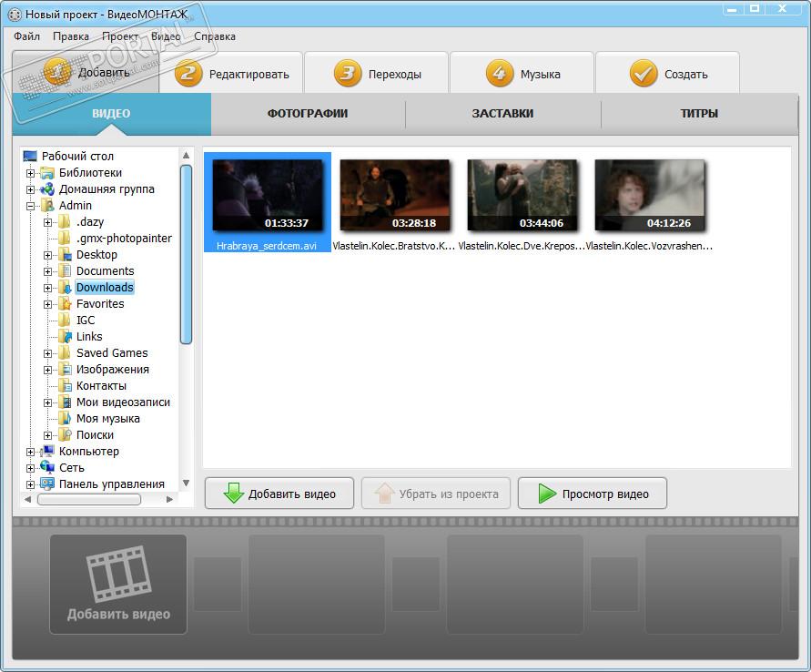Select Vlastelin.Kolec.Vozvrashen video thumbnail
Viewport: 811px width, 672px height.
[x=650, y=196]
